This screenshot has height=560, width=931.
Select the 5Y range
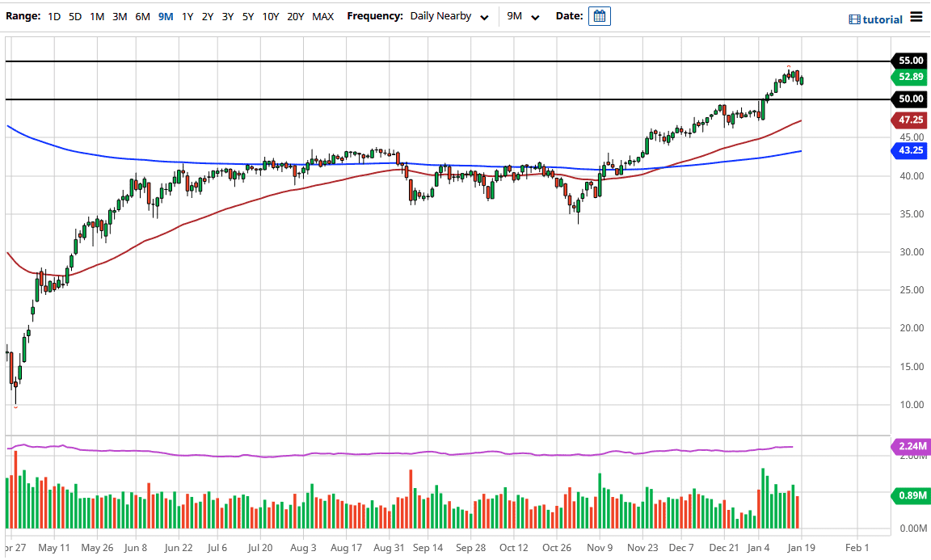[248, 15]
